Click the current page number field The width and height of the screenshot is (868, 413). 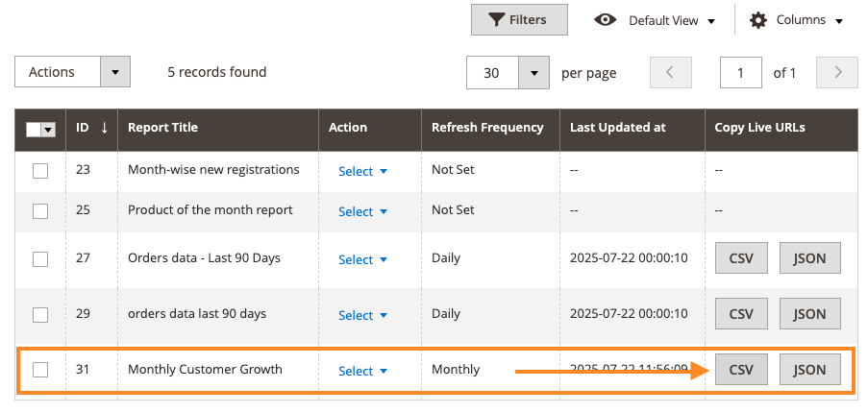point(741,72)
